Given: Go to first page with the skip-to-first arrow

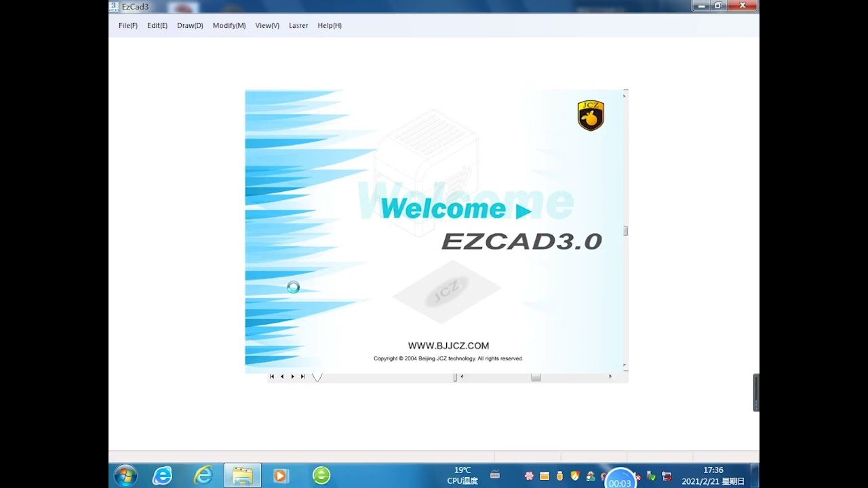Looking at the screenshot, I should click(272, 377).
